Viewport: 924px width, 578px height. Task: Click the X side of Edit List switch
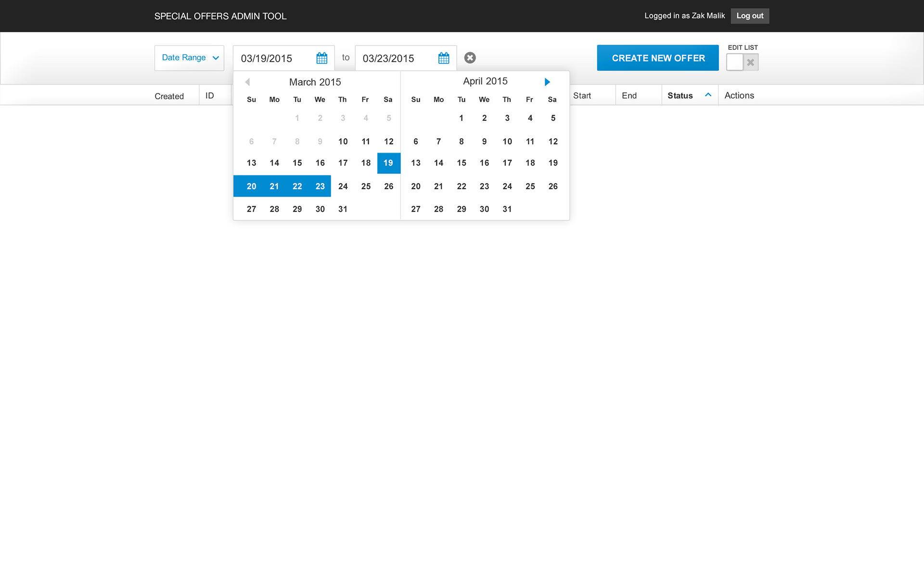click(x=750, y=62)
